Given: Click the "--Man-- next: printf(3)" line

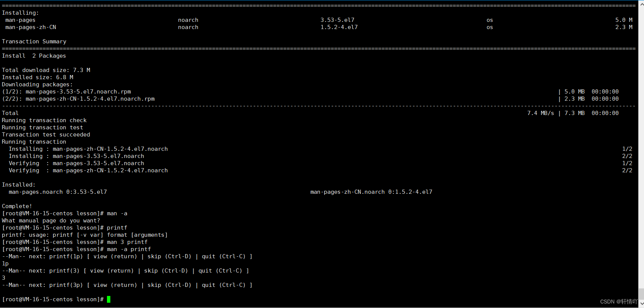Looking at the screenshot, I should [126, 271].
